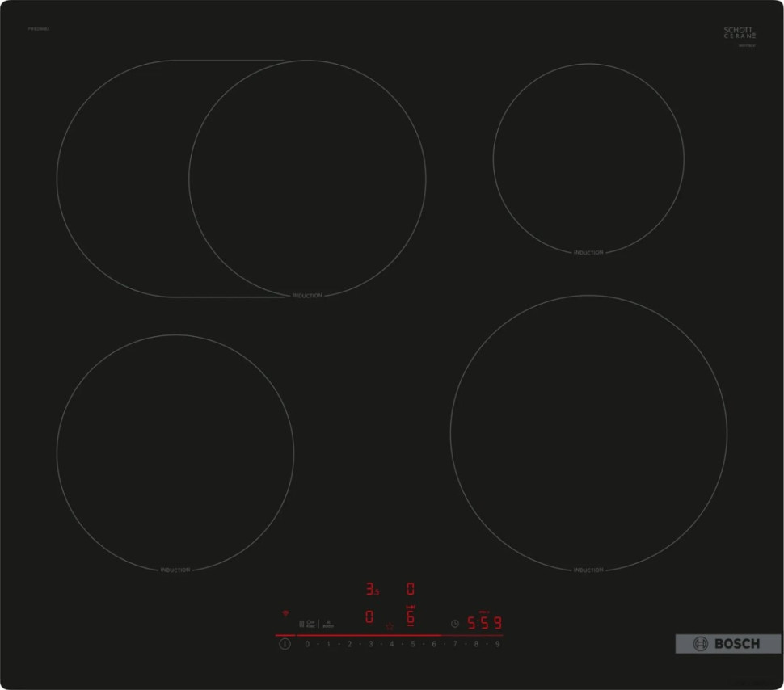Select the bottom-left zone display showing 0
784x690 pixels.
[x=369, y=617]
